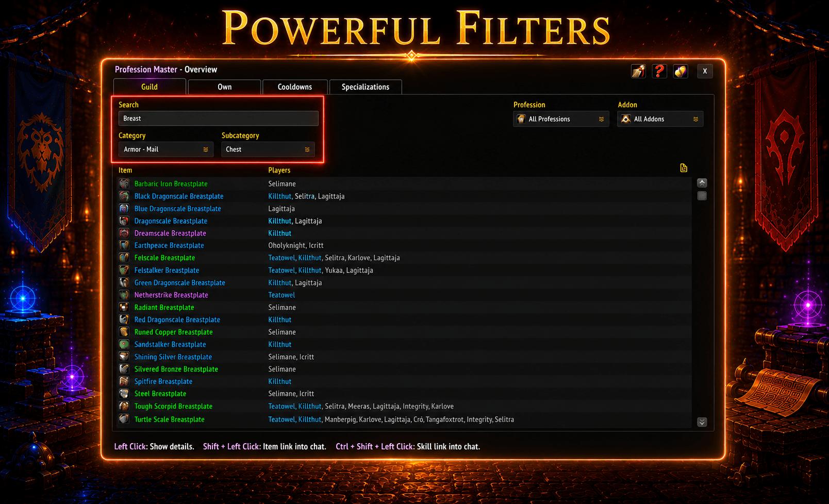Click Radiant Breastplate item icon

[x=124, y=307]
